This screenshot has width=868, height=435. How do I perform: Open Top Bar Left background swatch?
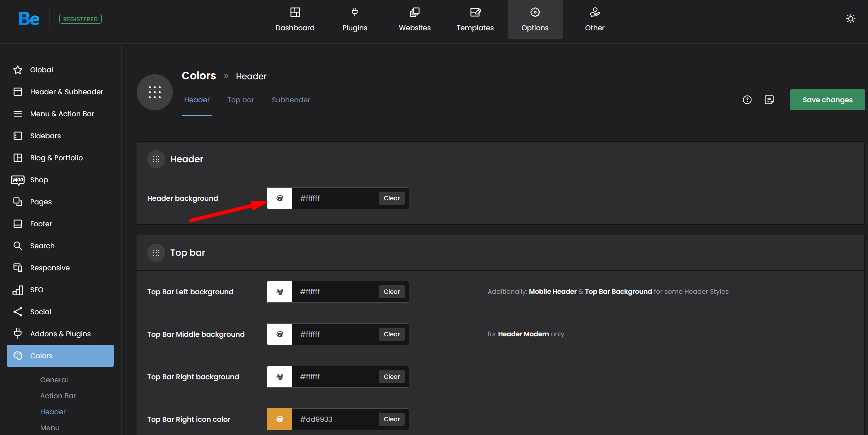(x=280, y=292)
